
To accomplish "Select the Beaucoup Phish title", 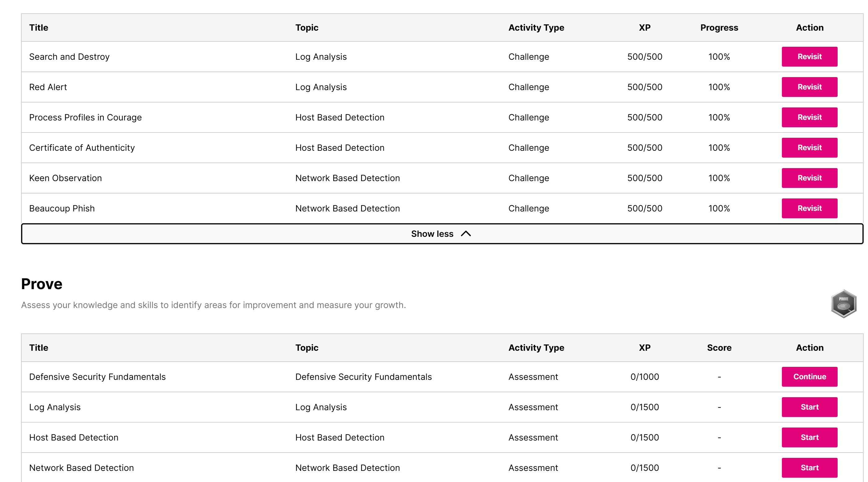I will (x=62, y=209).
